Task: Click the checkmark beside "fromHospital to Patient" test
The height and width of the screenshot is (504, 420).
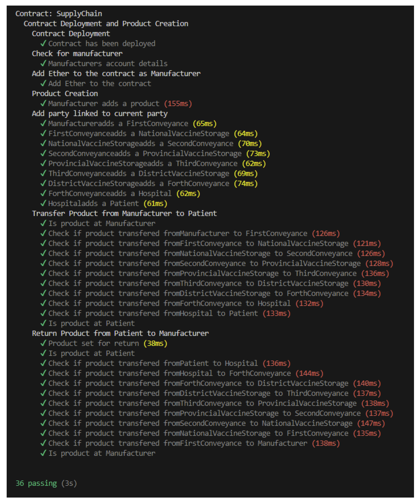Action: click(x=43, y=313)
